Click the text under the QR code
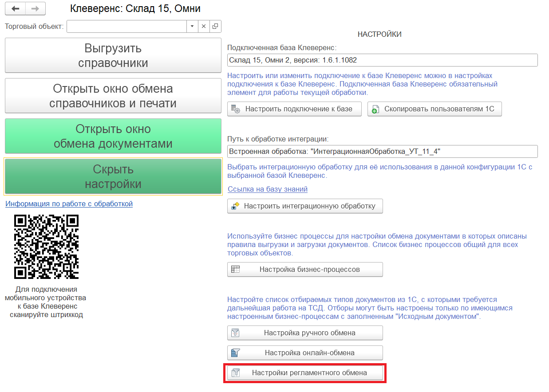The height and width of the screenshot is (392, 549). 46,302
